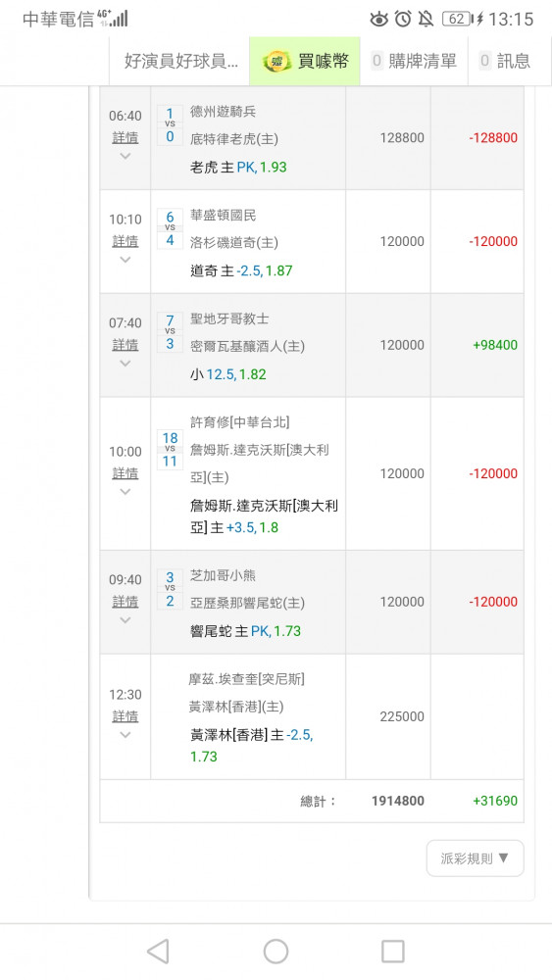Viewport: 552px width, 980px height.
Task: Expand the chevron under 10:10 game
Action: tap(125, 260)
